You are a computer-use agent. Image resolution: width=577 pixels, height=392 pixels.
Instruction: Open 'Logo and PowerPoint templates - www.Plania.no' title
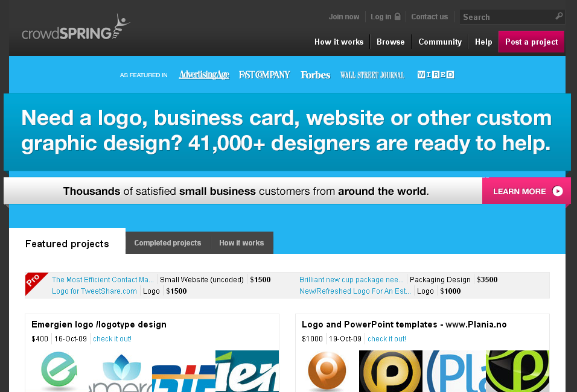[x=404, y=324]
